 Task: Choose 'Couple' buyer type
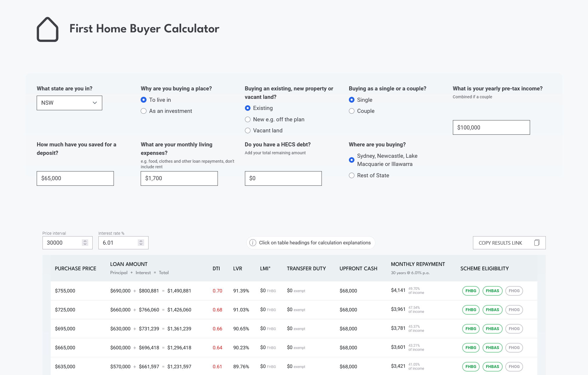[x=352, y=111]
